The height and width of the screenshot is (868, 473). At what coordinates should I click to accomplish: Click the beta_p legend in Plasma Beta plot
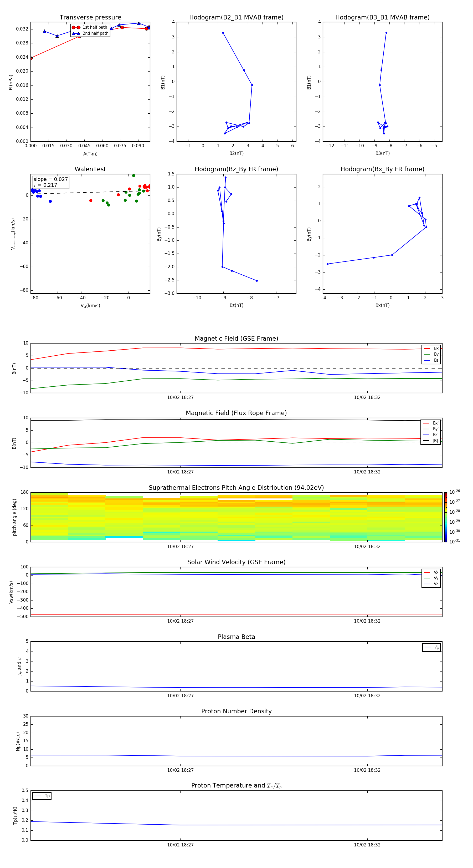click(x=431, y=647)
